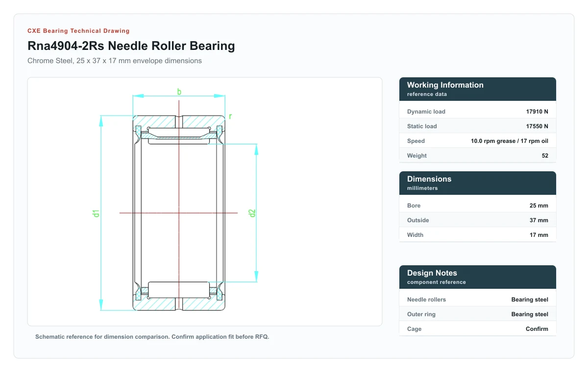Click the 'd1' diameter label on drawing
588x372 pixels.
point(96,213)
